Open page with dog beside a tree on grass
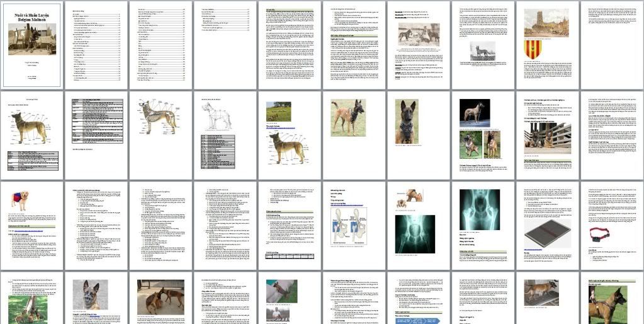This screenshot has width=644, height=324. [32, 298]
